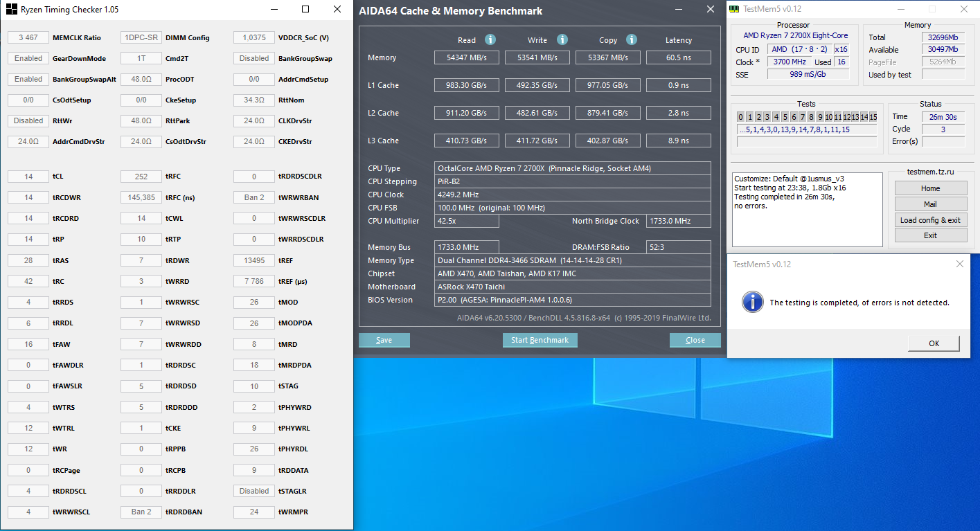The width and height of the screenshot is (980, 531).
Task: Select the SSE 989 mS/Gb field
Action: click(808, 74)
